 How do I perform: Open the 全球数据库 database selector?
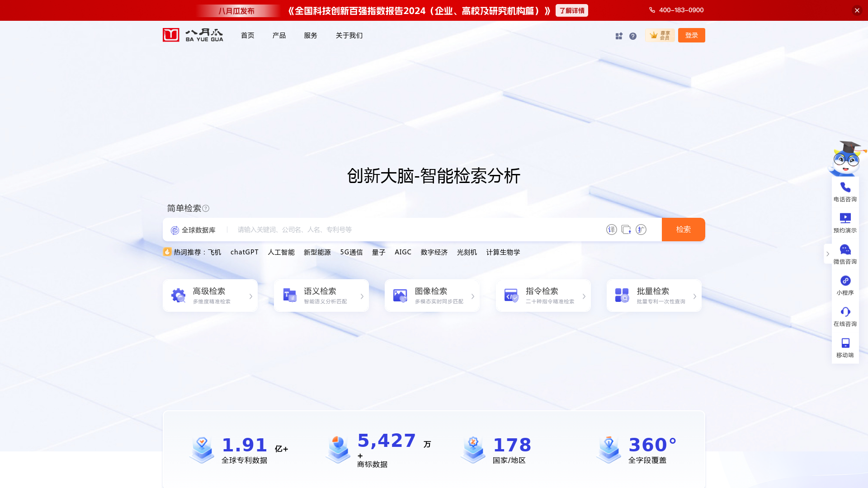click(193, 230)
